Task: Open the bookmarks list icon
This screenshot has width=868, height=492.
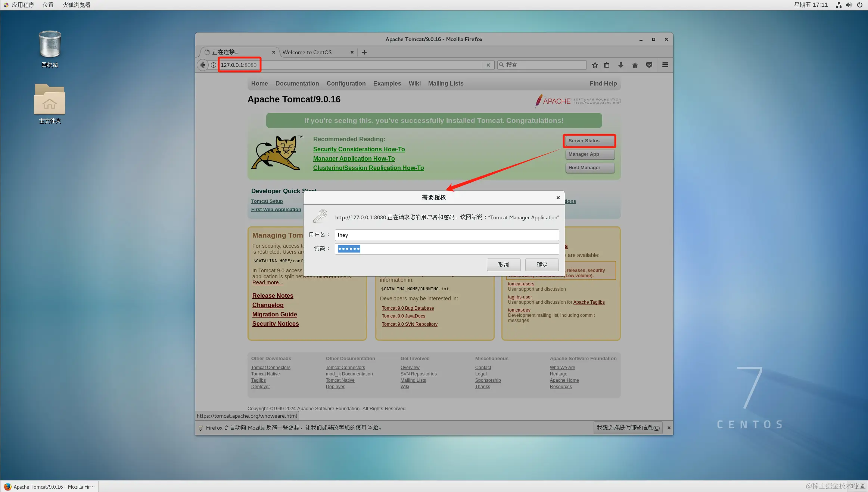Action: coord(607,65)
